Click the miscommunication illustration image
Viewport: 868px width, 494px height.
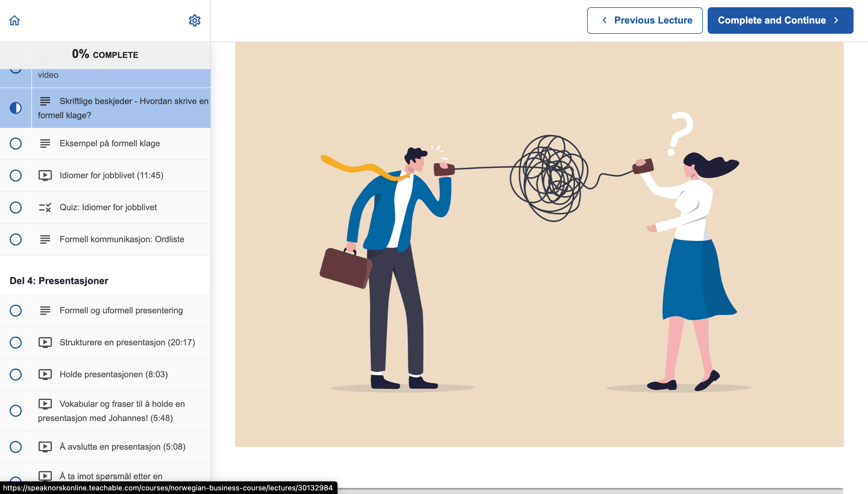pos(539,244)
